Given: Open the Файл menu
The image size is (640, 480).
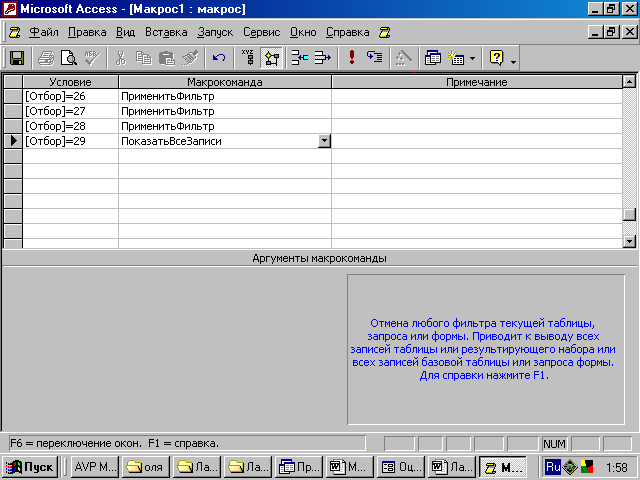Looking at the screenshot, I should tap(44, 32).
